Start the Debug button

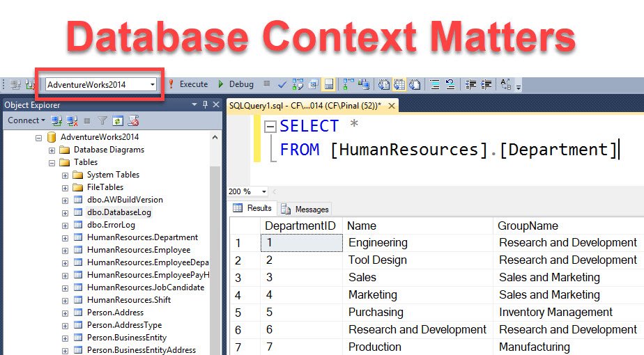tap(236, 84)
